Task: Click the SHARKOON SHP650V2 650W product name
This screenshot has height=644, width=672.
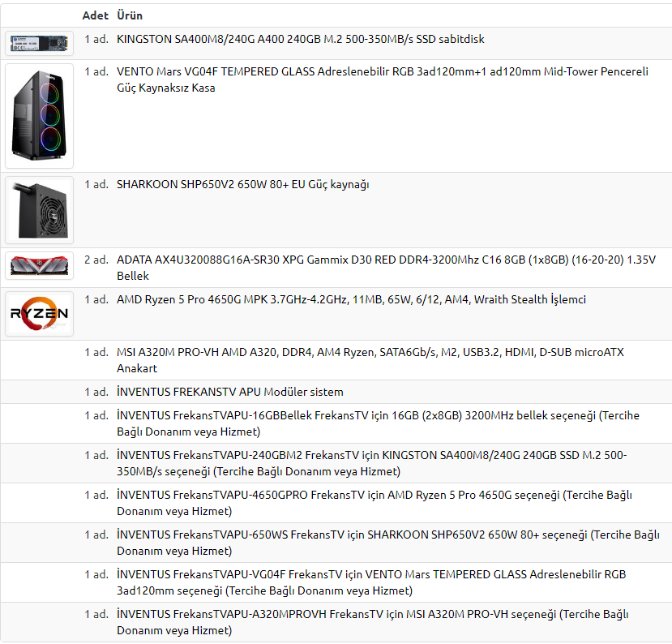Action: coord(242,184)
